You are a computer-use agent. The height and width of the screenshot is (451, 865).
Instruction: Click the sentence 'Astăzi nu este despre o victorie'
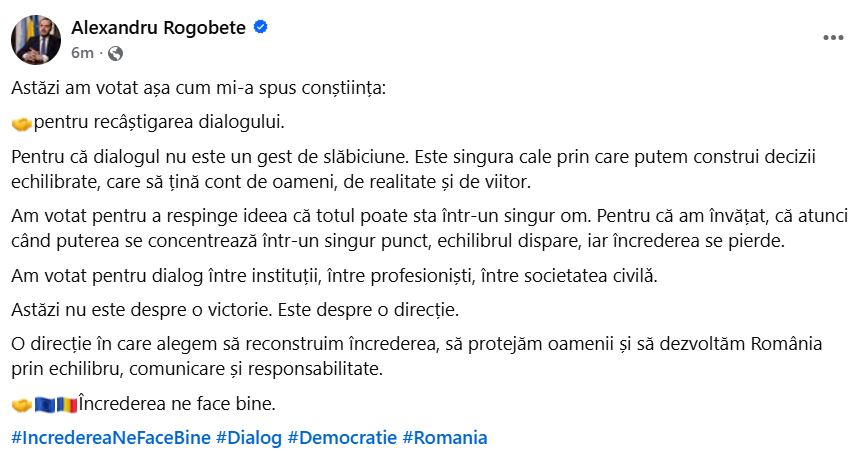(142, 310)
